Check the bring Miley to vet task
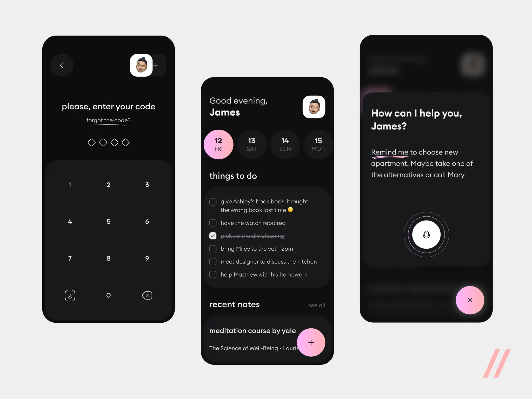The width and height of the screenshot is (532, 399). [x=212, y=249]
